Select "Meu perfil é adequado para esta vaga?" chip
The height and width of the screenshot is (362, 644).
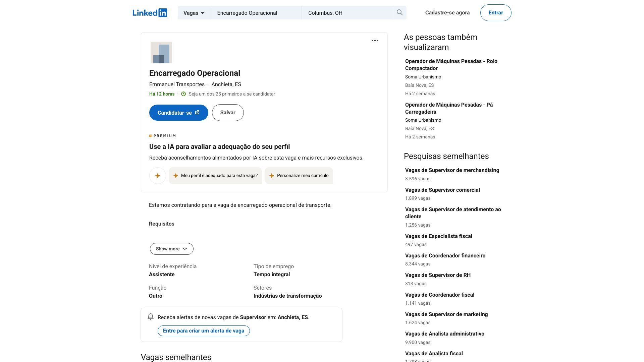(x=215, y=176)
